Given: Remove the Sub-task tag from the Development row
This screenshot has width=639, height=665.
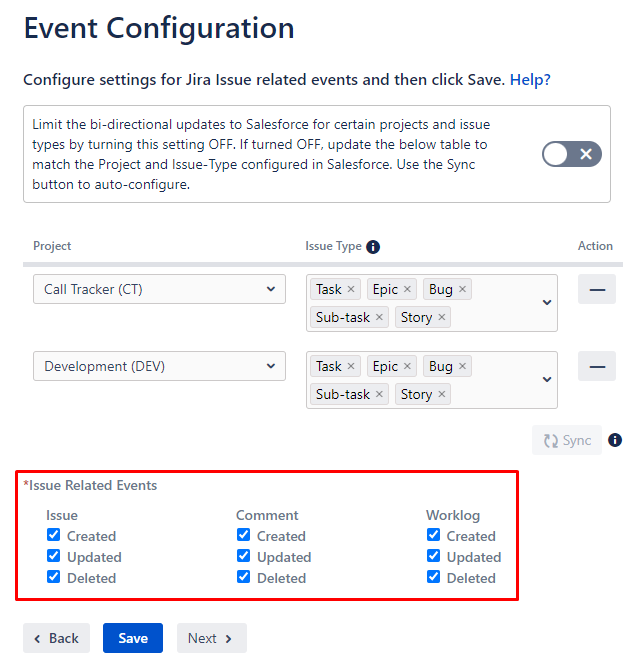Looking at the screenshot, I should point(379,394).
